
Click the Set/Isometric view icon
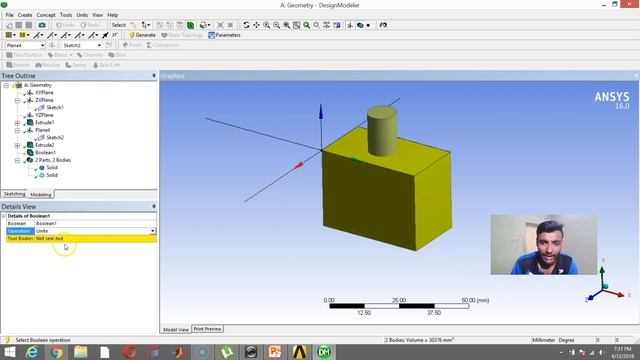(327, 25)
